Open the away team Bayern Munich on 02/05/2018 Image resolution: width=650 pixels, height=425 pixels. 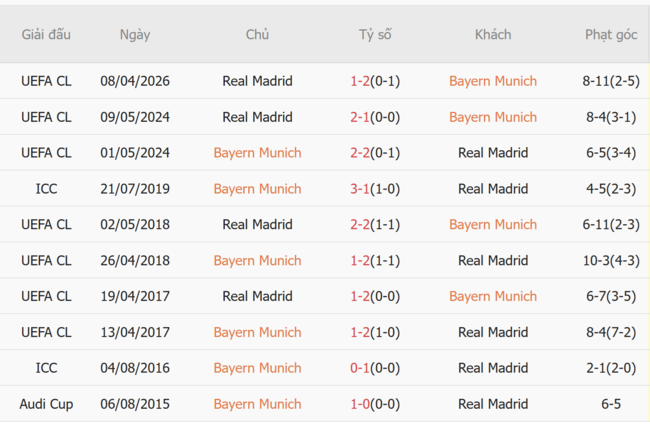coord(492,225)
